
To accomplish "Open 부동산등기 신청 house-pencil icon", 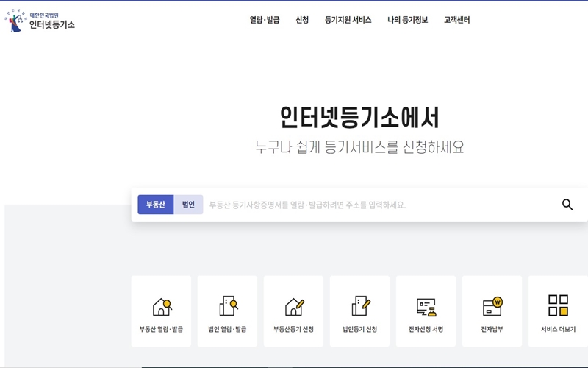I will (x=295, y=307).
